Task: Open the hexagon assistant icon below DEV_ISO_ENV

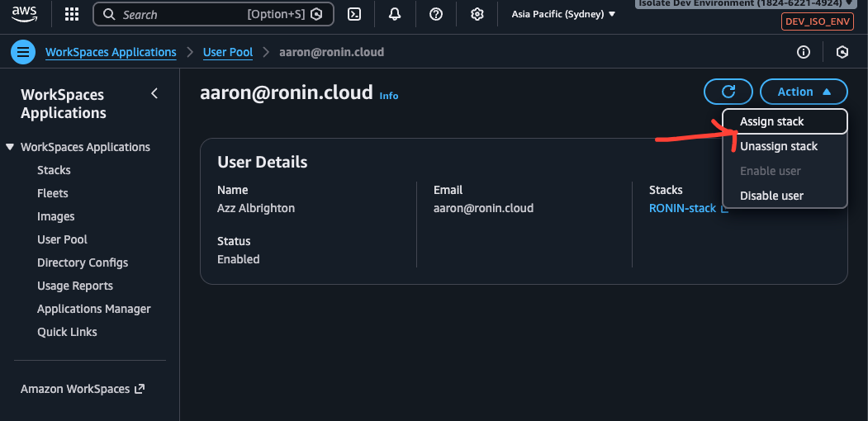Action: click(842, 53)
